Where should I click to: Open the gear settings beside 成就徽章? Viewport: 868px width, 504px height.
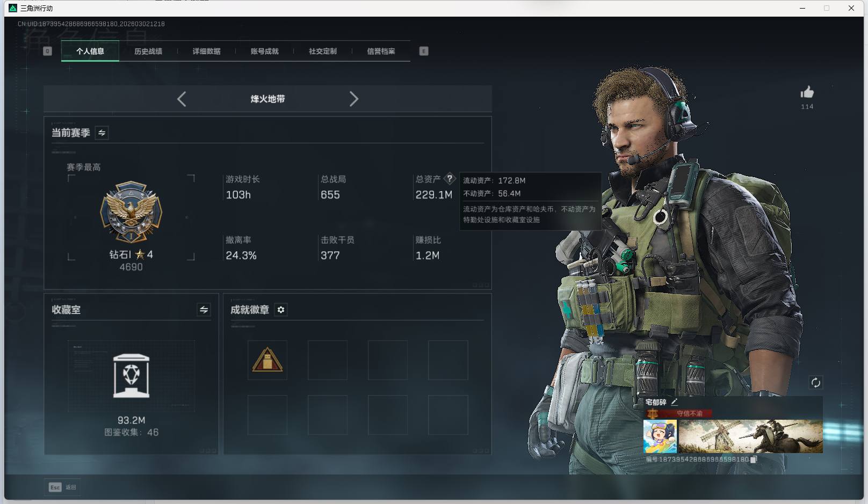[280, 310]
